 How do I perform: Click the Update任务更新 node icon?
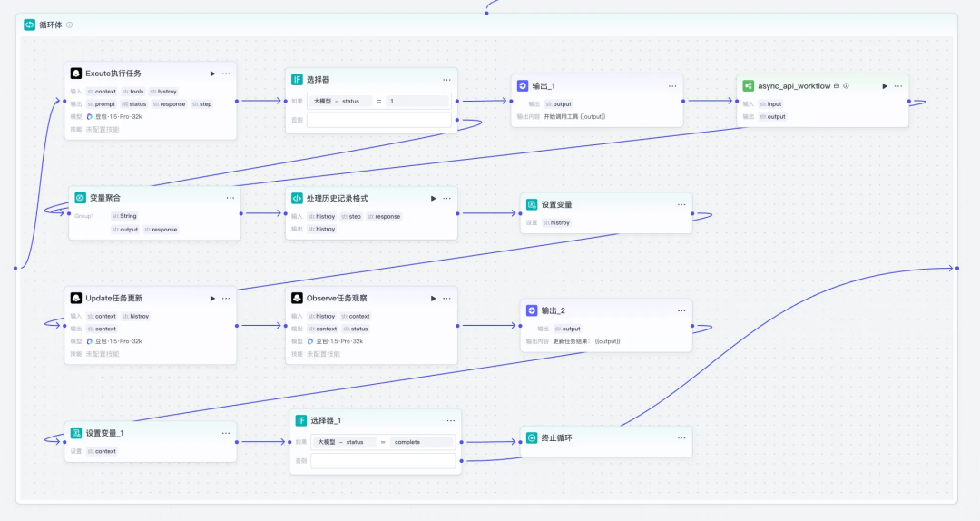[76, 298]
